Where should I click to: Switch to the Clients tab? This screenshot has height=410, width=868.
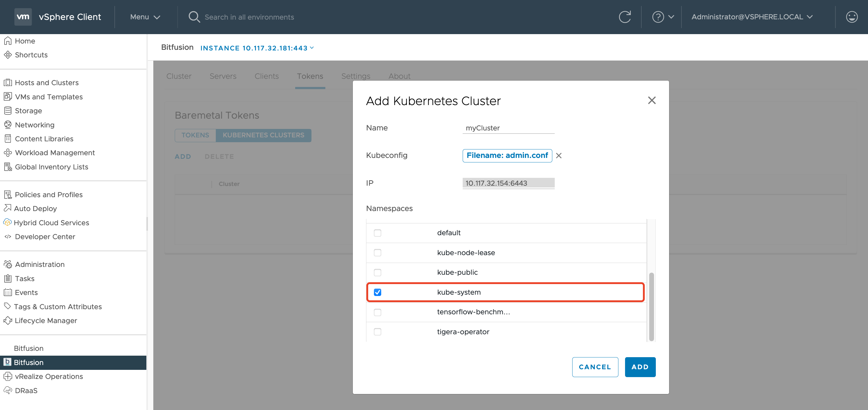(x=266, y=76)
